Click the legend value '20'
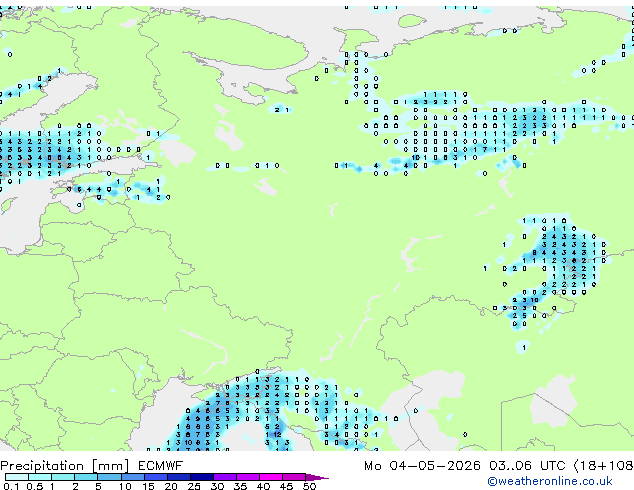Image resolution: width=634 pixels, height=490 pixels. (171, 486)
